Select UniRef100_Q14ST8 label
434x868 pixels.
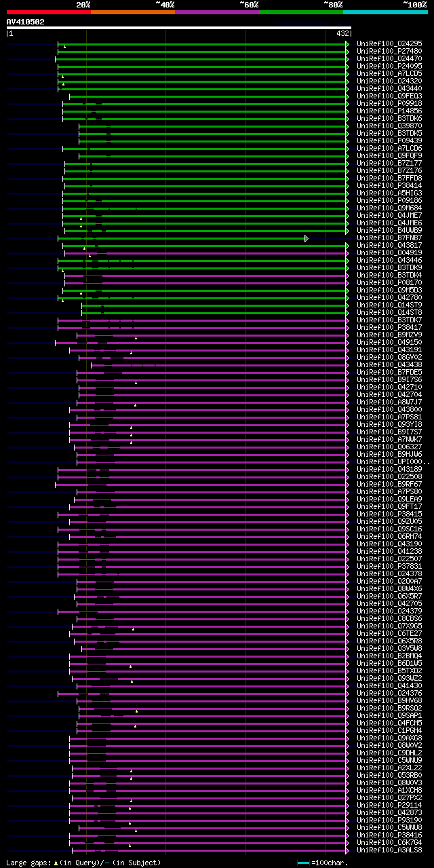389,312
